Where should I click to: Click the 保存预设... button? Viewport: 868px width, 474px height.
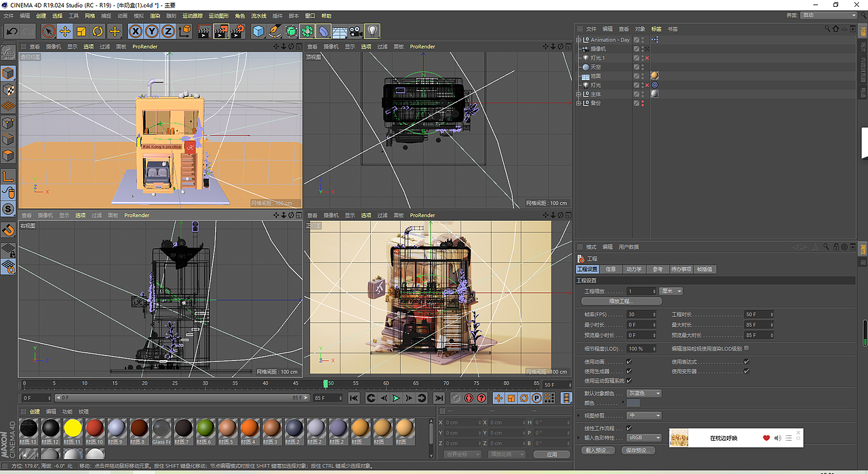click(637, 451)
